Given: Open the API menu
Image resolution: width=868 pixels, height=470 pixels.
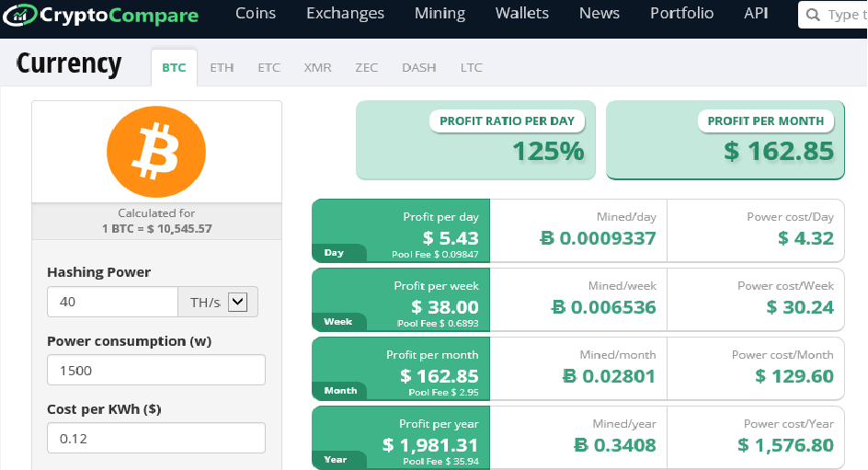Looking at the screenshot, I should click(756, 13).
